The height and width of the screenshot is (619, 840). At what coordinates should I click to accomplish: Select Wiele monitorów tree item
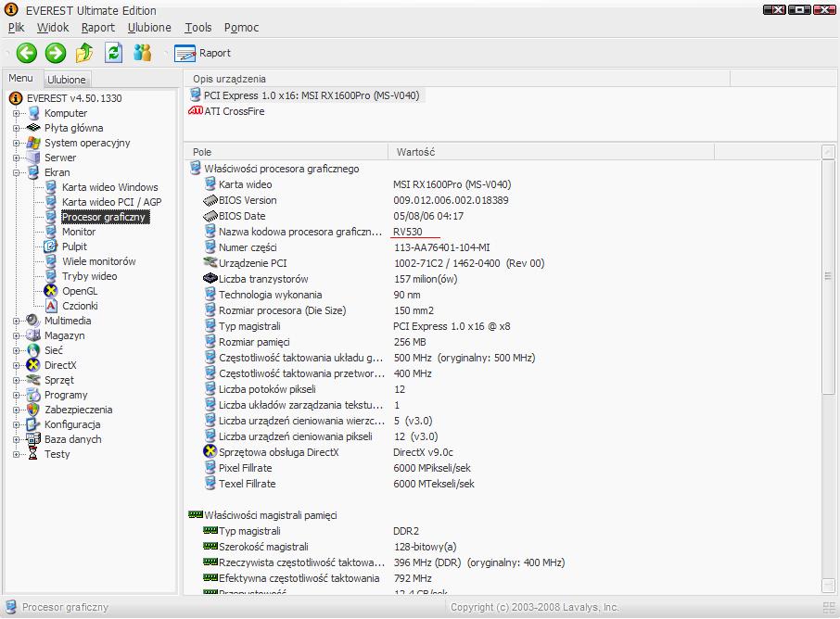[99, 261]
